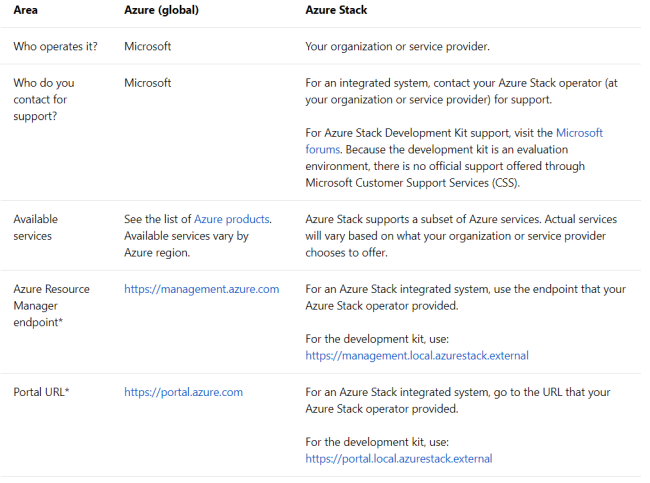
Task: Click the 'go to the URL that your Azure Stack operator provided' paragraph
Action: pos(458,400)
